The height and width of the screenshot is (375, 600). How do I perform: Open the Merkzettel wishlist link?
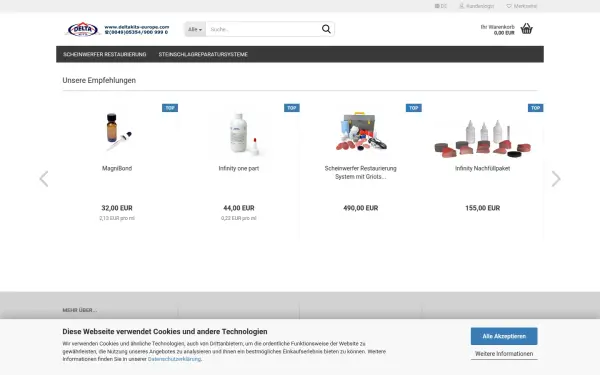(522, 6)
